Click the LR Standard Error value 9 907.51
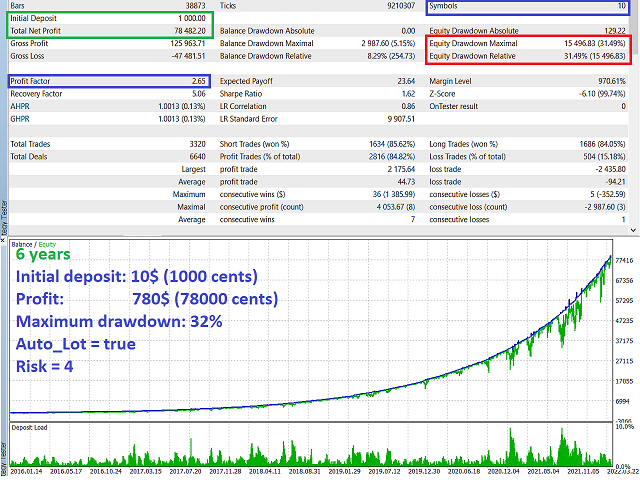 tap(401, 119)
